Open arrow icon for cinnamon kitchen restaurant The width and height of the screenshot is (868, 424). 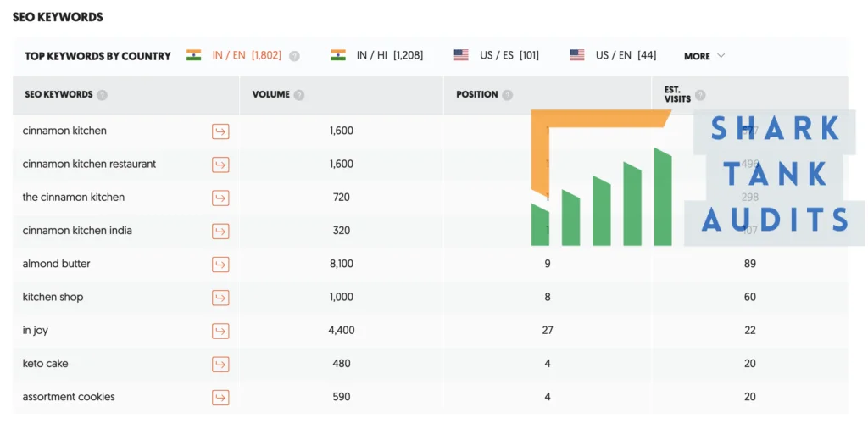(x=220, y=165)
